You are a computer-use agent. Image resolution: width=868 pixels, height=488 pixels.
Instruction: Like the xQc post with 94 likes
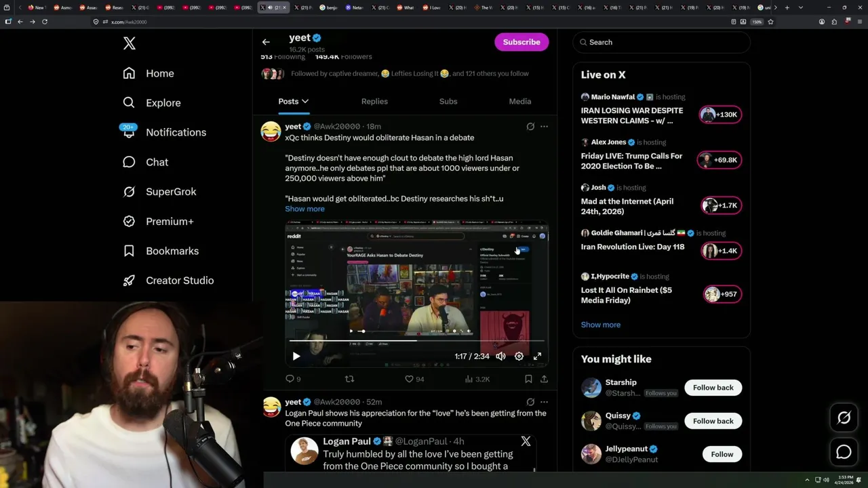click(414, 379)
